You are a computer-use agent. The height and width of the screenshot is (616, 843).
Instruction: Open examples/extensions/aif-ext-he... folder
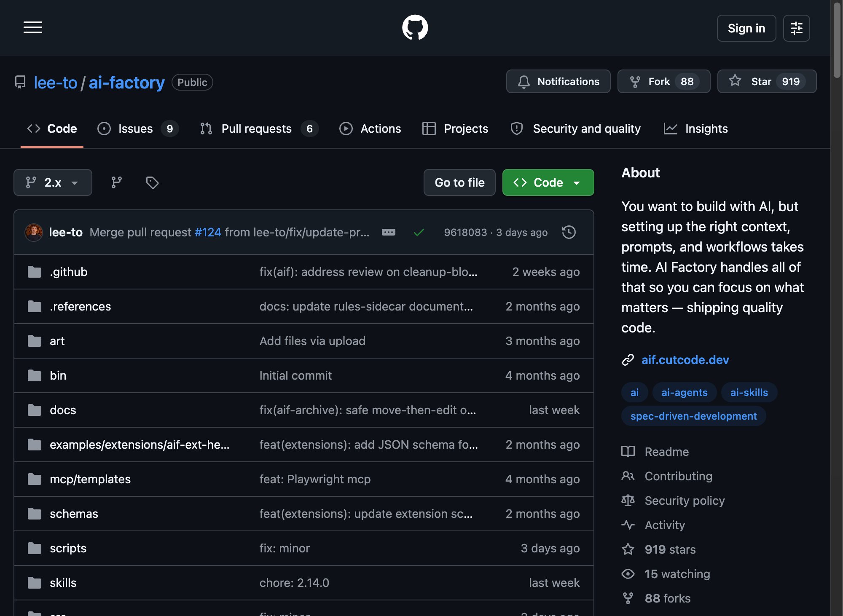click(140, 445)
